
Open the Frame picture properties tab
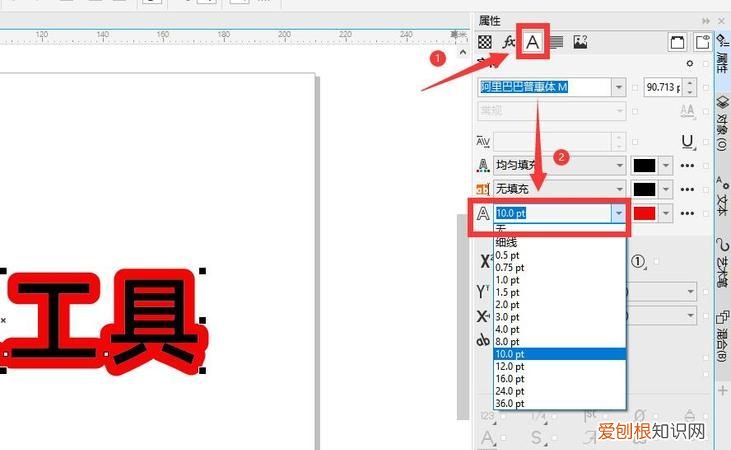(x=580, y=42)
